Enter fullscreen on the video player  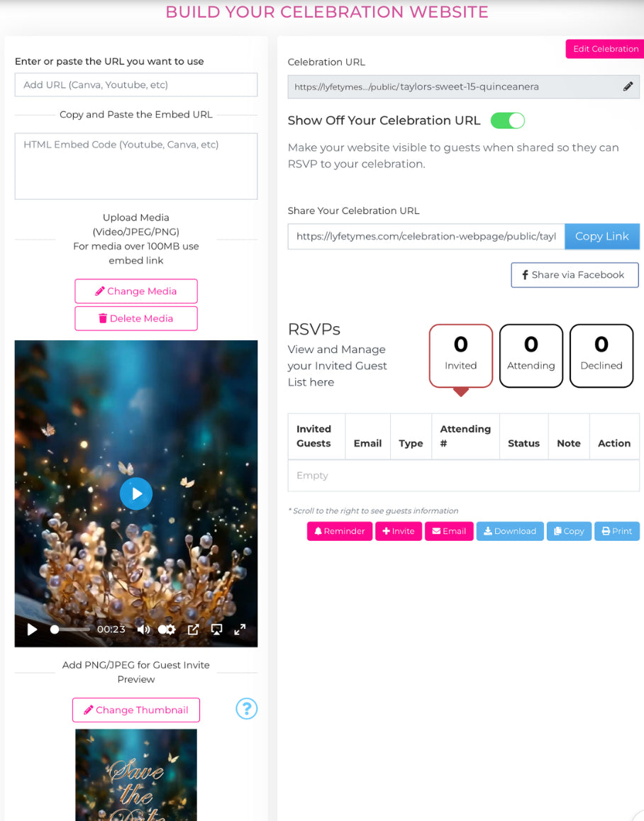pyautogui.click(x=240, y=630)
